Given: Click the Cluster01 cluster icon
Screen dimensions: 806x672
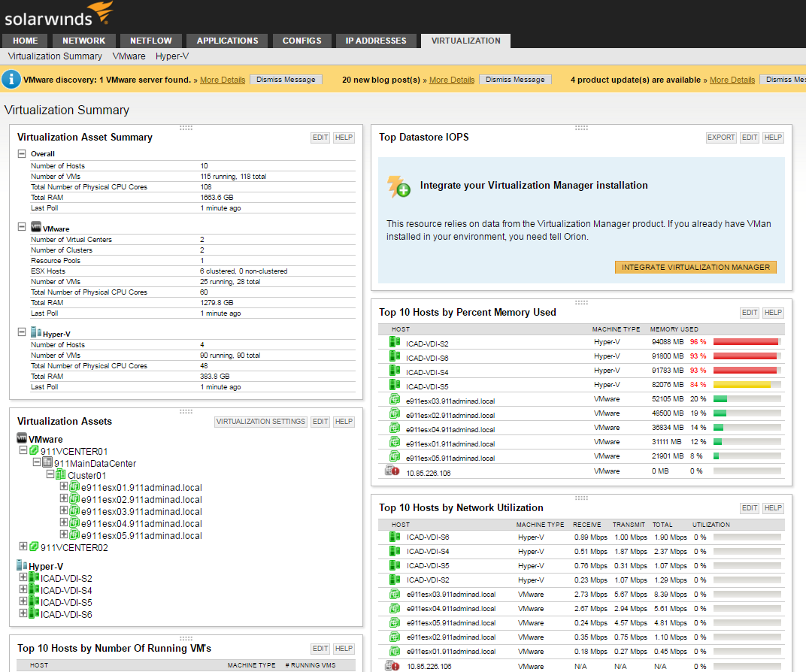Looking at the screenshot, I should [61, 475].
